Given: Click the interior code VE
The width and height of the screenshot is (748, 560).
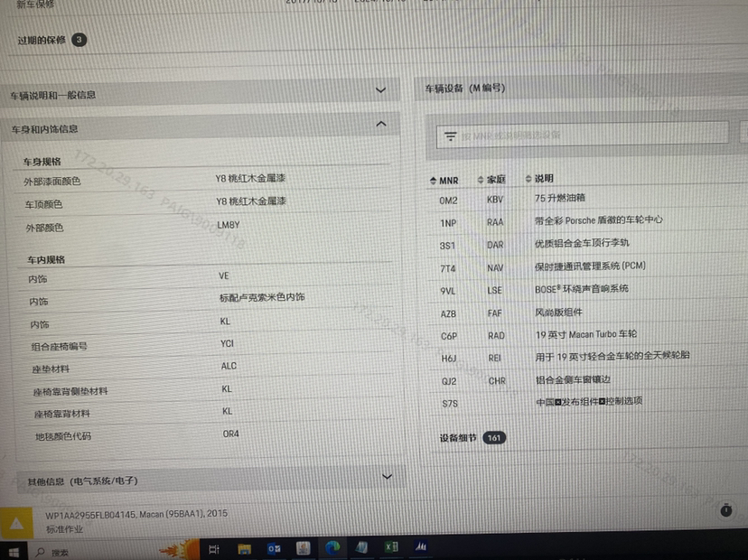Looking at the screenshot, I should [x=224, y=275].
